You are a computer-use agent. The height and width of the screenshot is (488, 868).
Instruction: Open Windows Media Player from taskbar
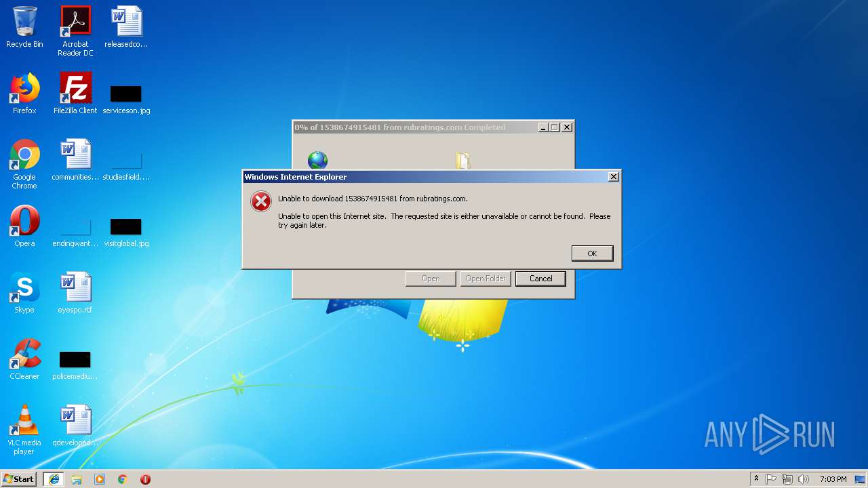coord(100,479)
